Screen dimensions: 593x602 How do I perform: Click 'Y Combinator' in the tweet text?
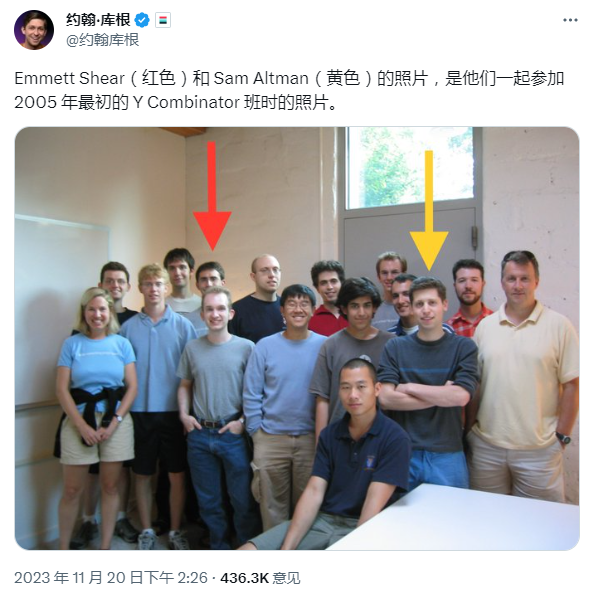[186, 103]
